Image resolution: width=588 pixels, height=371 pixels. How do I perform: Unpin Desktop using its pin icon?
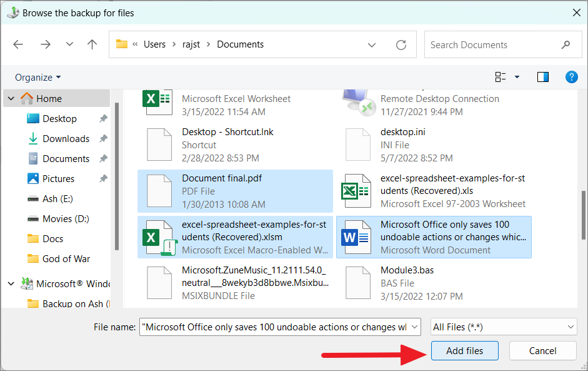[103, 119]
